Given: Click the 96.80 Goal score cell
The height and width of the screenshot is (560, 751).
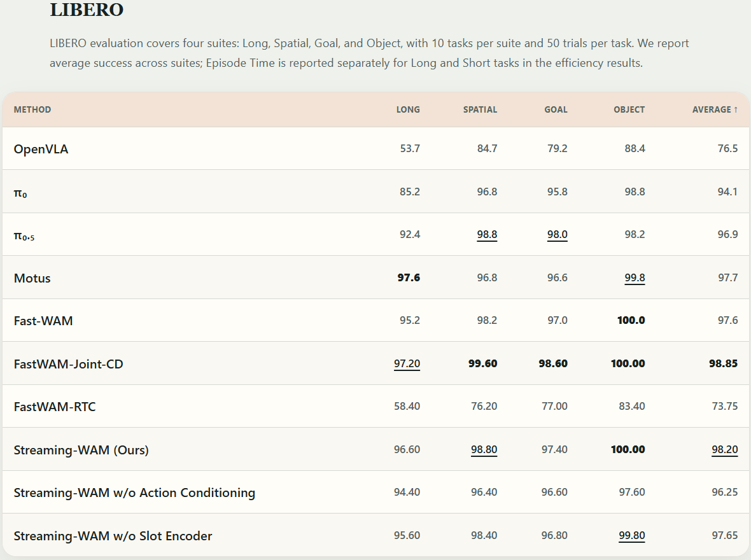Looking at the screenshot, I should pyautogui.click(x=554, y=535).
